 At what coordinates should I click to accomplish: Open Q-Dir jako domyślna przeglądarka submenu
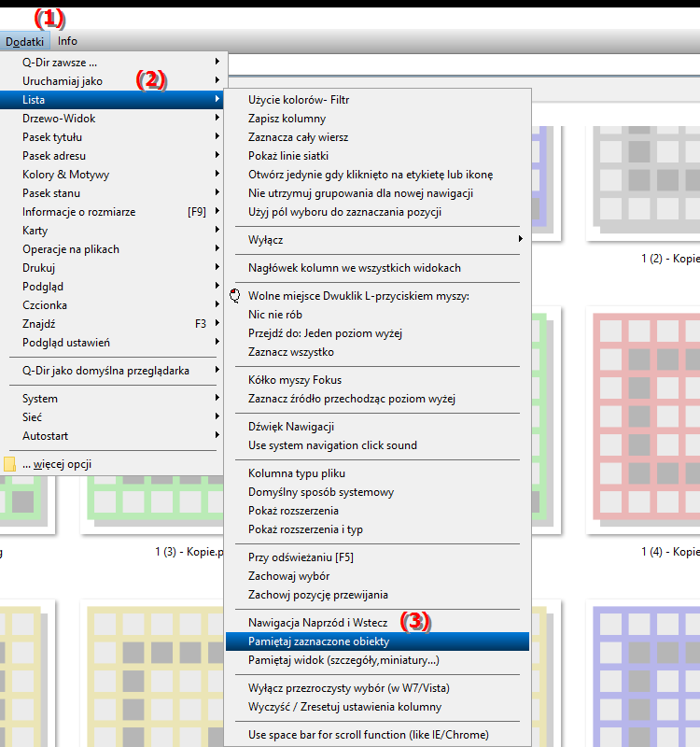pyautogui.click(x=112, y=371)
